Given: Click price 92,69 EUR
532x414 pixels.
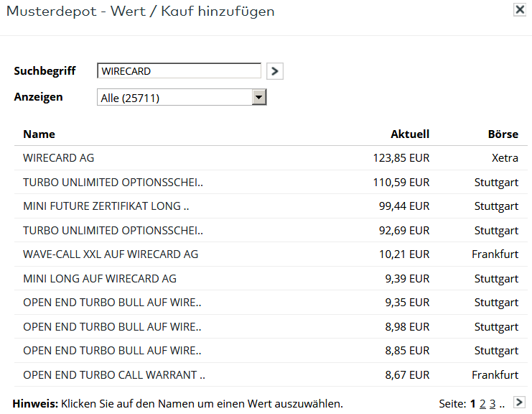Looking at the screenshot, I should [404, 231].
